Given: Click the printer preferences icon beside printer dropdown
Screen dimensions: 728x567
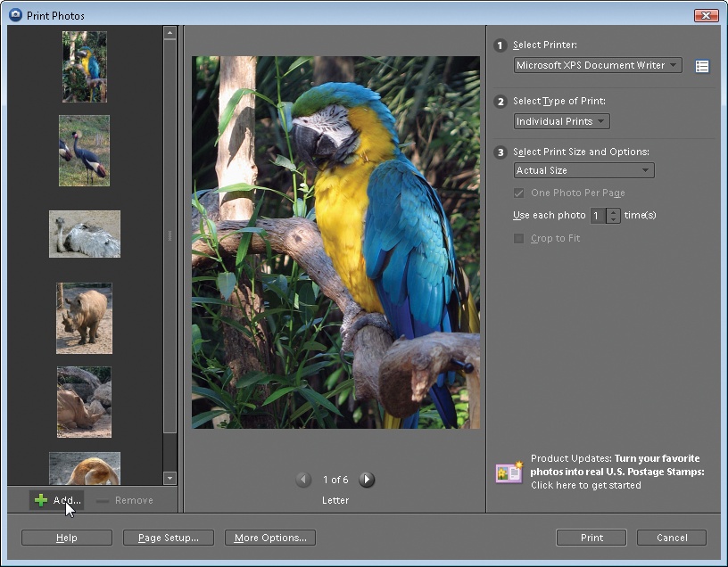Looking at the screenshot, I should pyautogui.click(x=702, y=66).
